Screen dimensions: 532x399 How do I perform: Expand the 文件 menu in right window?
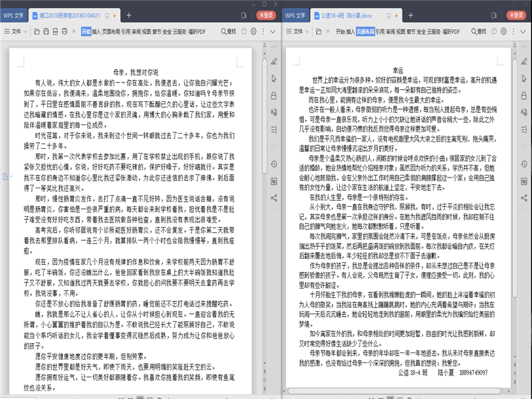297,31
